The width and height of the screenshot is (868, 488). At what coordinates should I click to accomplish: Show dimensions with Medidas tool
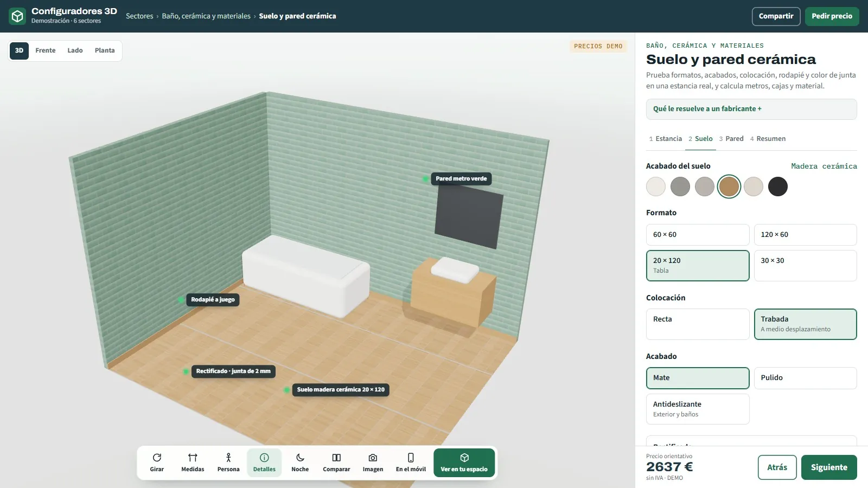click(193, 463)
